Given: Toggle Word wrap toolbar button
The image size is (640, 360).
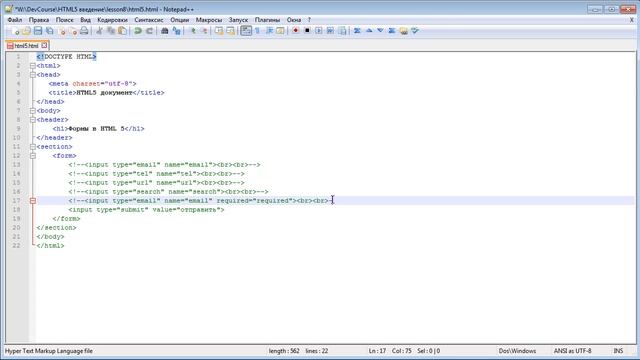Looking at the screenshot, I should click(246, 31).
